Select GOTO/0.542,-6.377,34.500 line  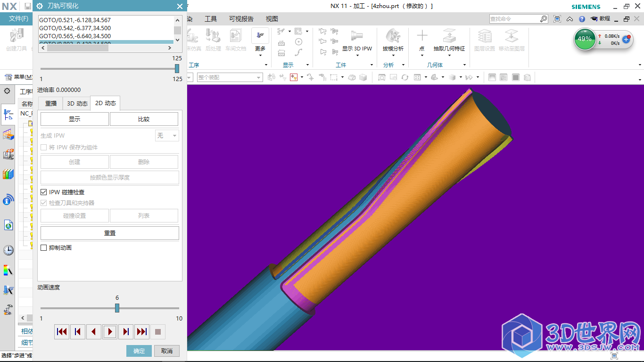[75, 28]
